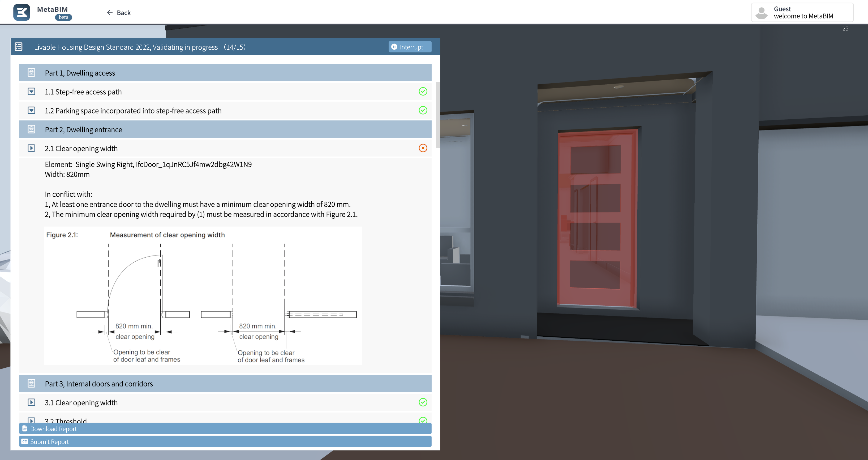
Task: Expand the 3.2 Threshold section
Action: tap(31, 420)
